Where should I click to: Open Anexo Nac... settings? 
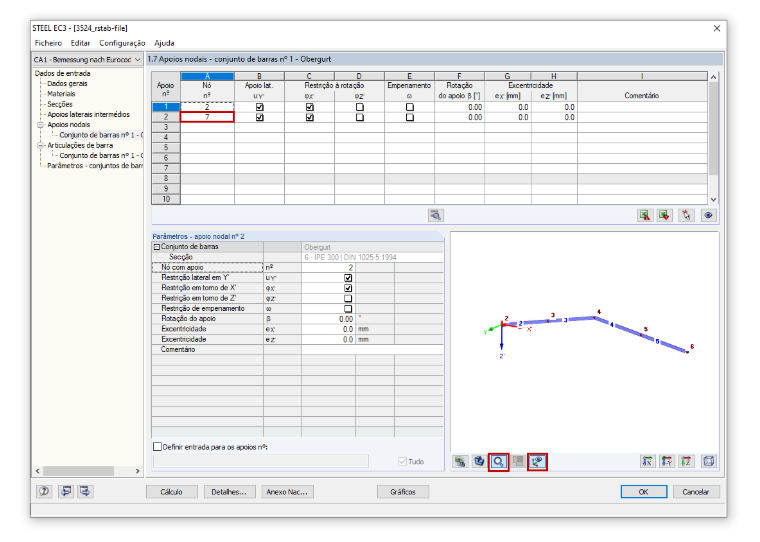click(x=287, y=492)
